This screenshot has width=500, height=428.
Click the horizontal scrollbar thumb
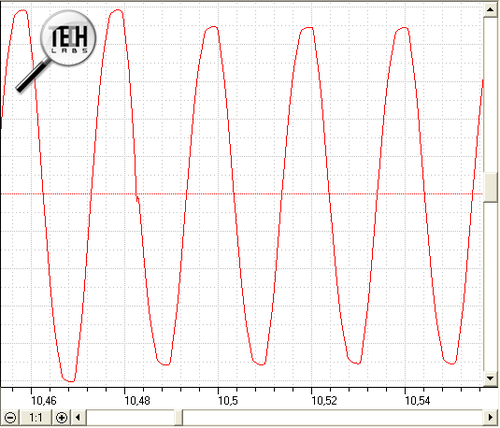(178, 417)
